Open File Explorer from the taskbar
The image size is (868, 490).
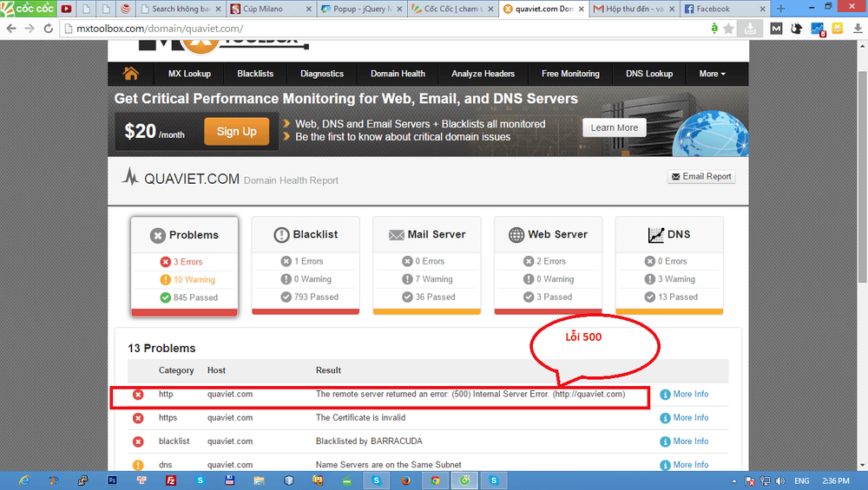259,480
